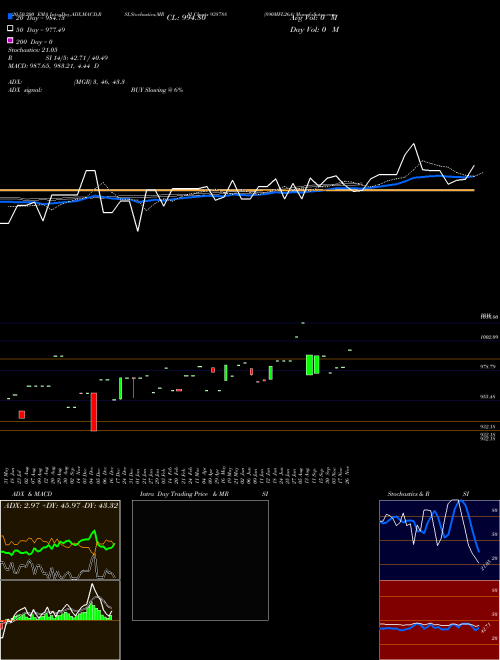
Task: Click the 'Day Vol: 0 M' label
Action: pyautogui.click(x=314, y=29)
